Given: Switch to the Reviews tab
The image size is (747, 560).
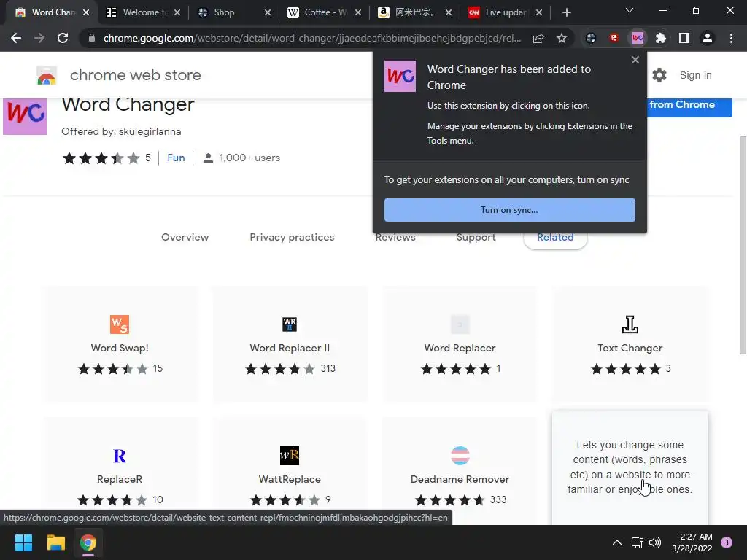Looking at the screenshot, I should tap(395, 238).
